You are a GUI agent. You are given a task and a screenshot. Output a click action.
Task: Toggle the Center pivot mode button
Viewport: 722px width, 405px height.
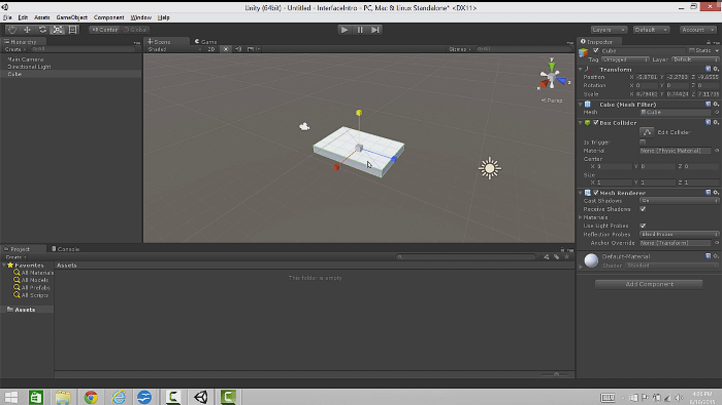tap(105, 29)
